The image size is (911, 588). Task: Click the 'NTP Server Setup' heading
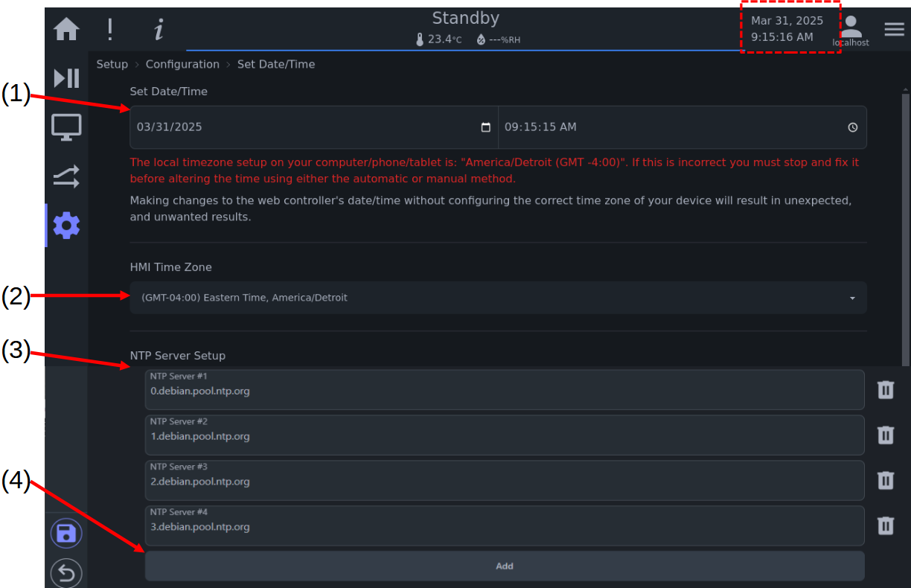click(178, 356)
